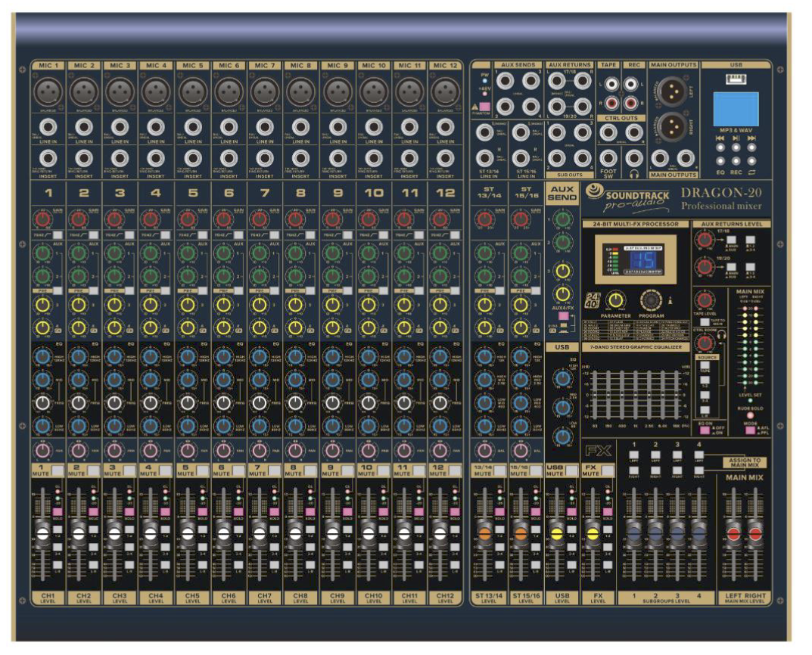Screen dimensions: 812x655
Task: Click the main mix LED level meter
Action: click(x=750, y=345)
